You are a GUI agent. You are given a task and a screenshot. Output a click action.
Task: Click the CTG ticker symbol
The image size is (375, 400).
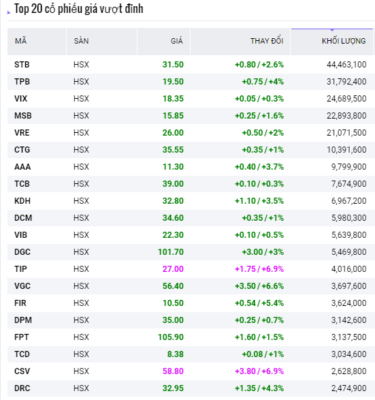click(22, 150)
